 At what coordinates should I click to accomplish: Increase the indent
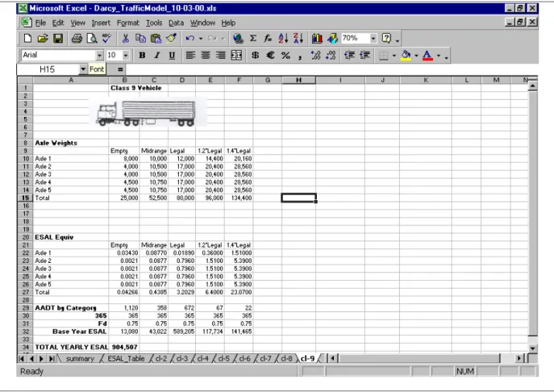tap(364, 56)
